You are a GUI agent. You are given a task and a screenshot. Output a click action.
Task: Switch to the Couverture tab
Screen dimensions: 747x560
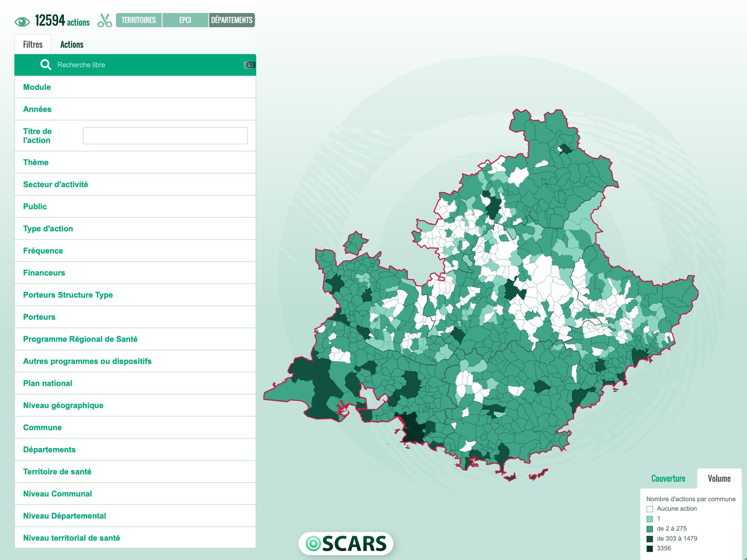pos(668,478)
